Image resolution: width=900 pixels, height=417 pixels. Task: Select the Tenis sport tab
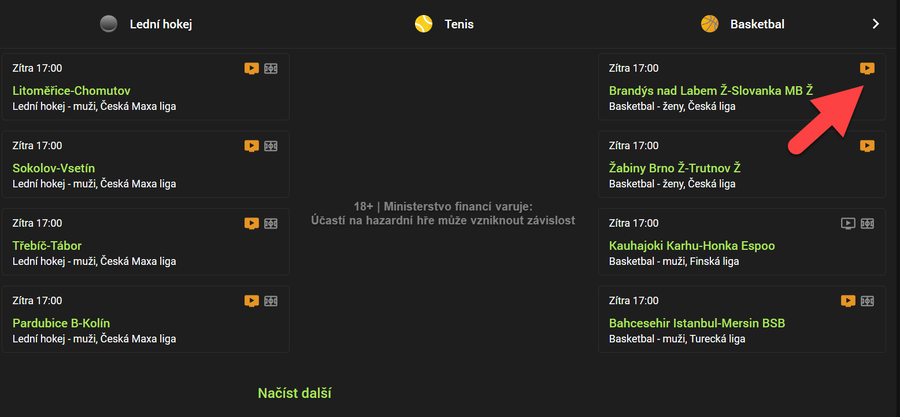pos(445,24)
